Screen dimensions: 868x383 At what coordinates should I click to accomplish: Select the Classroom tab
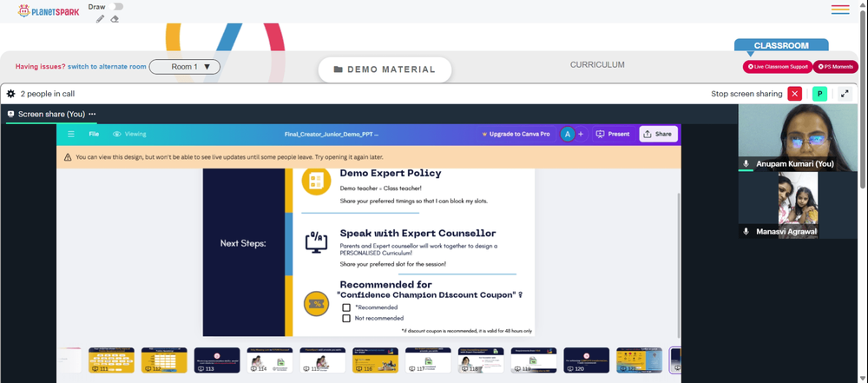coord(781,45)
